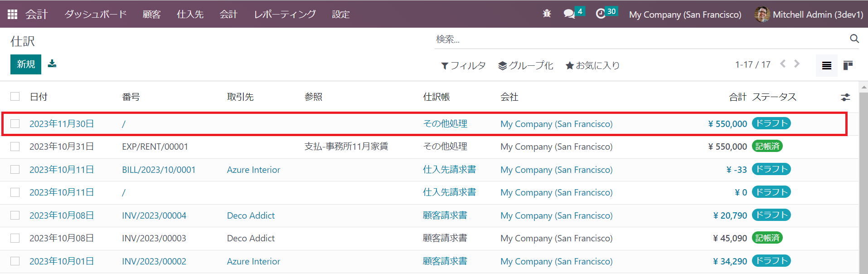Go to next page arrow

coord(797,64)
